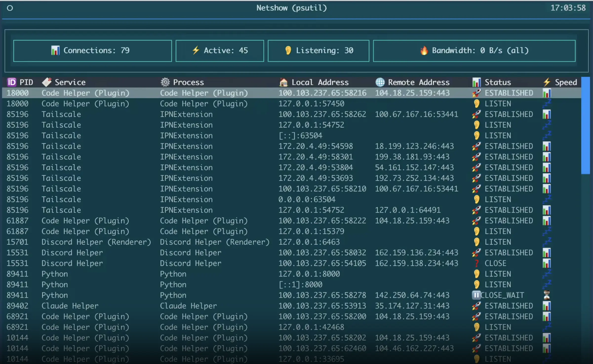Image resolution: width=593 pixels, height=364 pixels.
Task: Click the Service column header
Action: [x=70, y=82]
